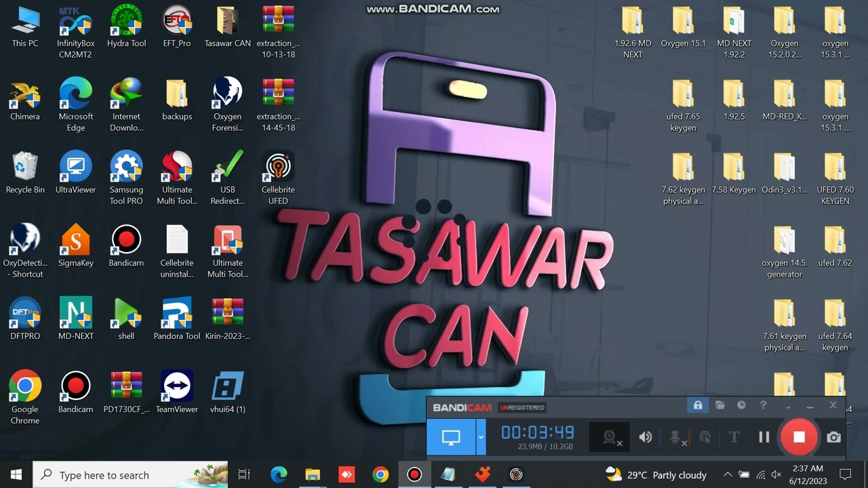Select the oxygen 14.5 generator file
Image resolution: width=868 pixels, height=488 pixels.
pyautogui.click(x=785, y=251)
